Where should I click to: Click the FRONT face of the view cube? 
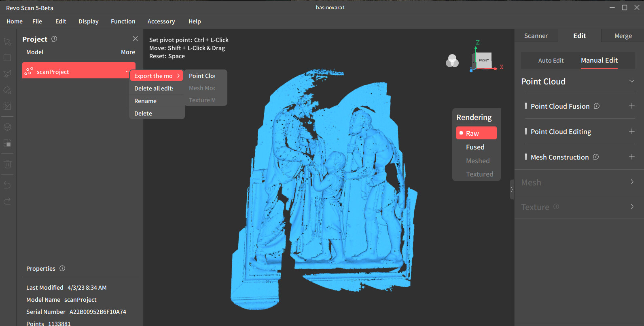pyautogui.click(x=484, y=61)
